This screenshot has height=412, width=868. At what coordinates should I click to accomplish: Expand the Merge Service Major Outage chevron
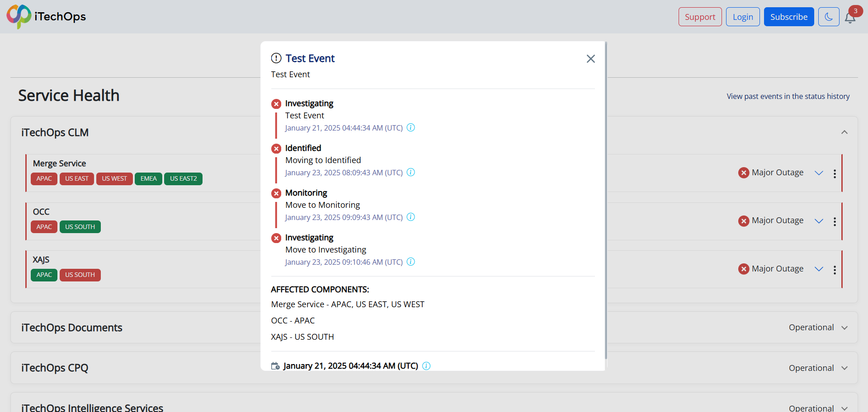(819, 173)
